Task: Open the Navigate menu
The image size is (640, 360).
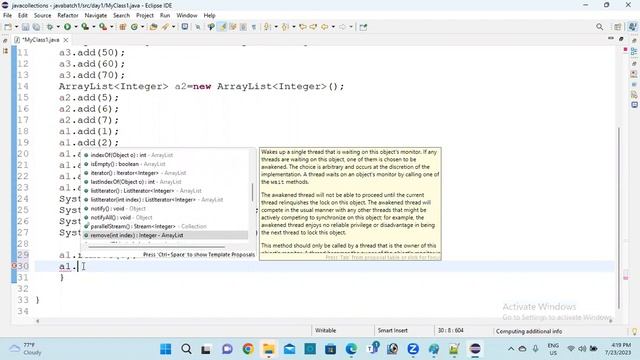Action: coord(96,16)
